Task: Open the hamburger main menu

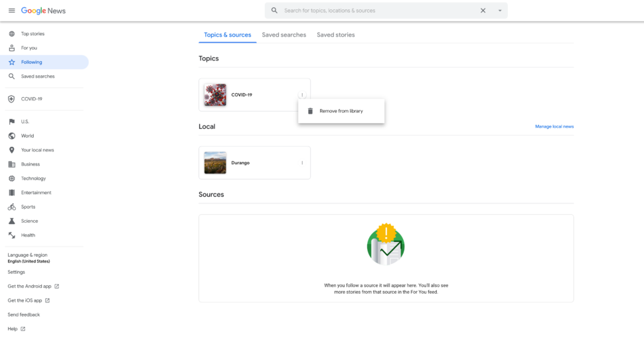Action: pos(11,11)
